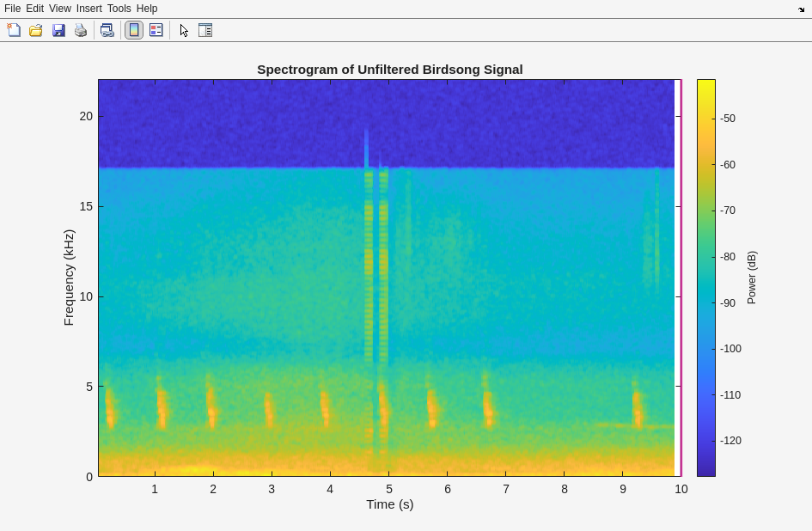Expand the Insert menu
The height and width of the screenshot is (531, 812).
pyautogui.click(x=89, y=9)
